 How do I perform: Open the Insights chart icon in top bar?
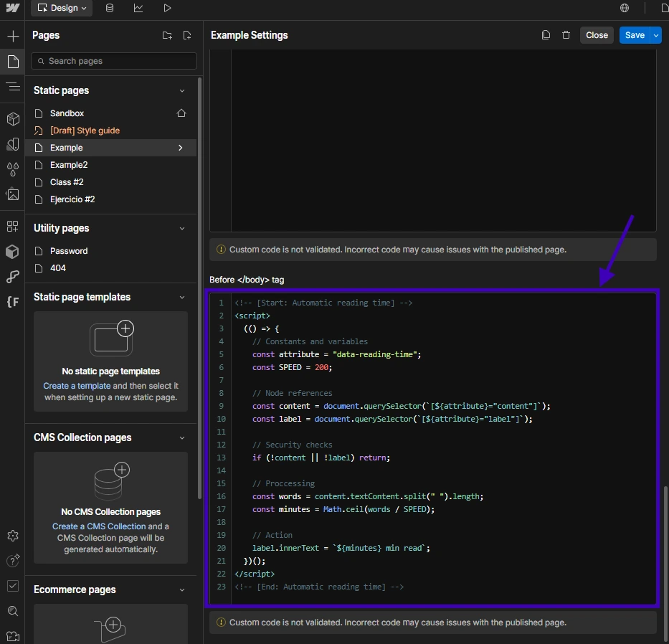coord(138,8)
